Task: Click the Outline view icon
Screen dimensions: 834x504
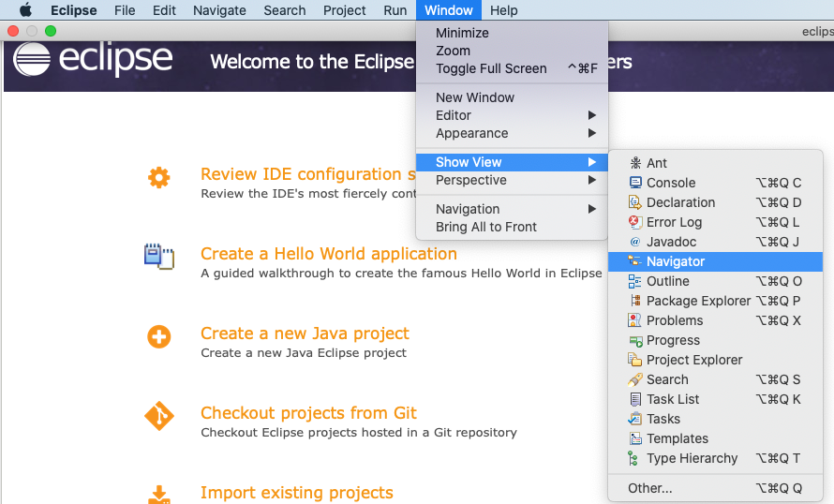Action: tap(635, 281)
